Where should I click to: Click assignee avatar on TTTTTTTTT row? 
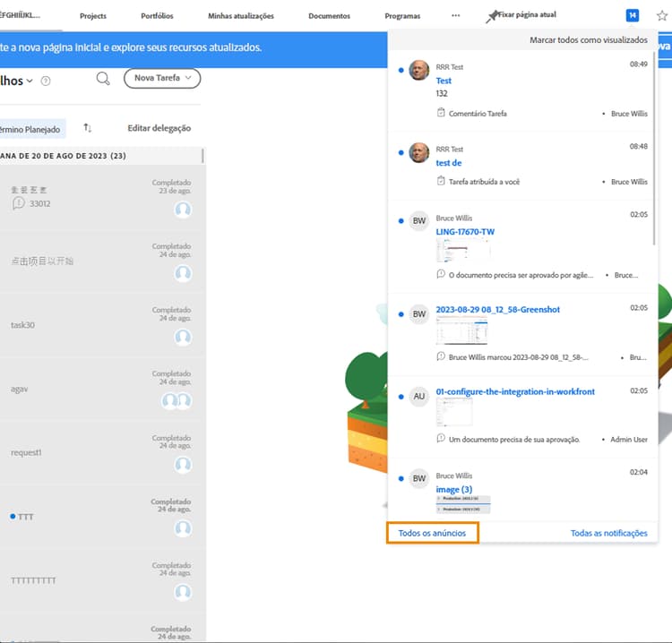point(183,593)
